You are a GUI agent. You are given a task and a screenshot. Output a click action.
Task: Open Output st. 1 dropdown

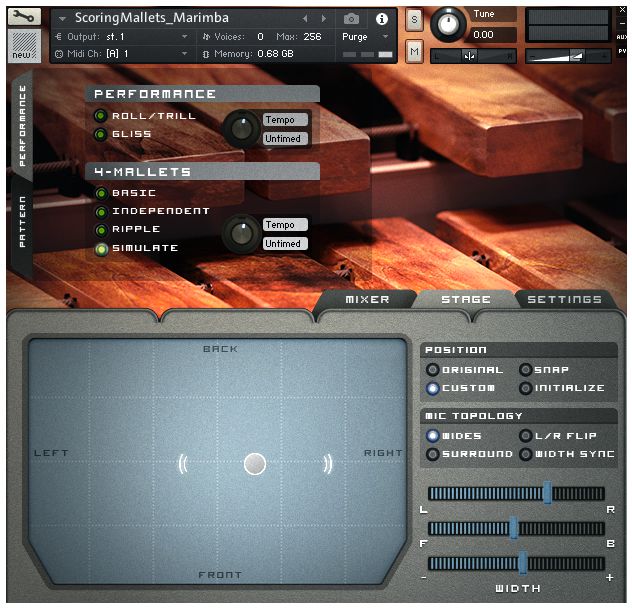pyautogui.click(x=184, y=37)
